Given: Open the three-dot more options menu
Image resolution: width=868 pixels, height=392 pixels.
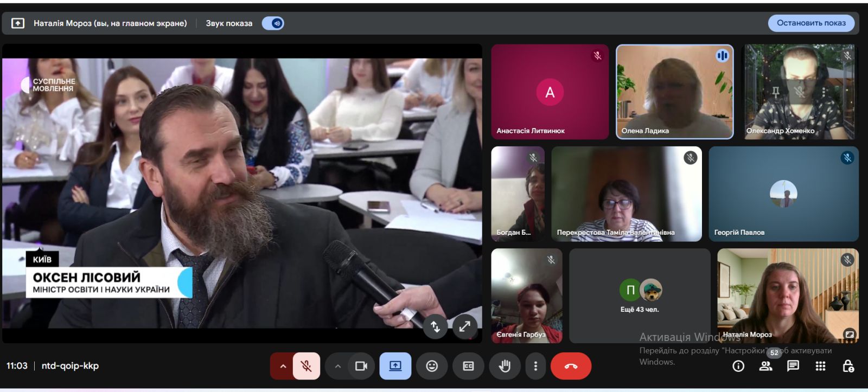Looking at the screenshot, I should [x=535, y=366].
